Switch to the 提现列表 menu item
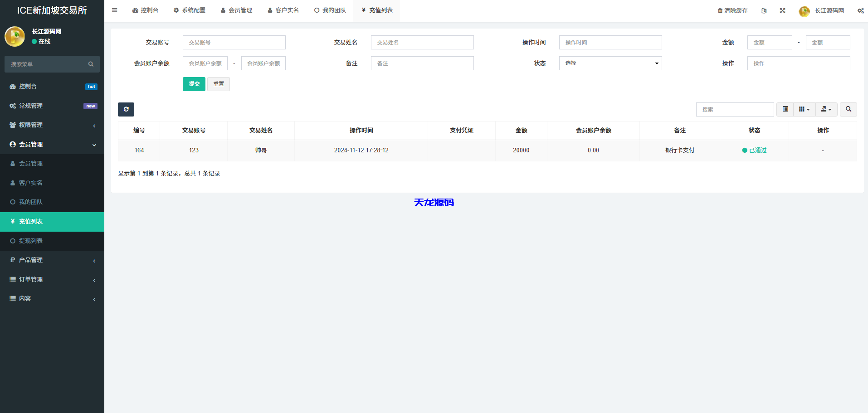Image resolution: width=868 pixels, height=413 pixels. click(x=52, y=241)
